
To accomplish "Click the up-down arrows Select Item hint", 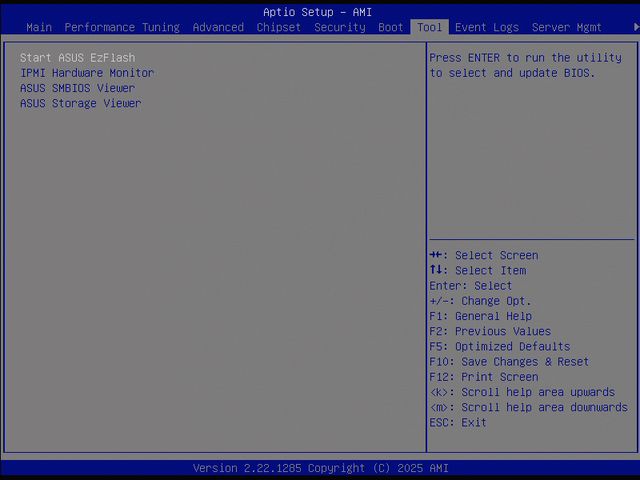I will tap(478, 270).
